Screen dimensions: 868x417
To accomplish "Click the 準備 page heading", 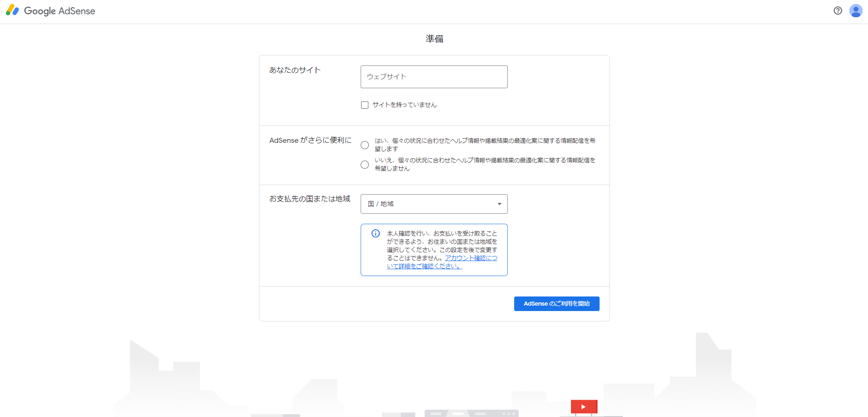I will pyautogui.click(x=434, y=39).
